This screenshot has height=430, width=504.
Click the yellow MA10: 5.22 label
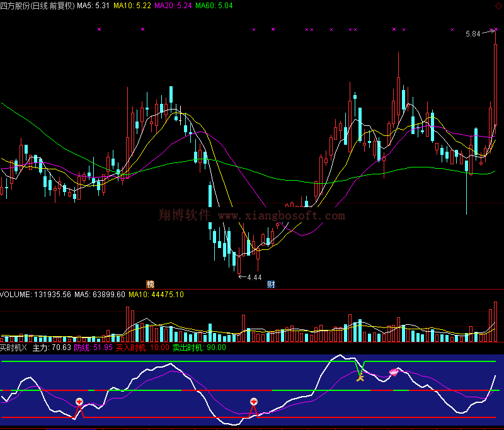[132, 6]
